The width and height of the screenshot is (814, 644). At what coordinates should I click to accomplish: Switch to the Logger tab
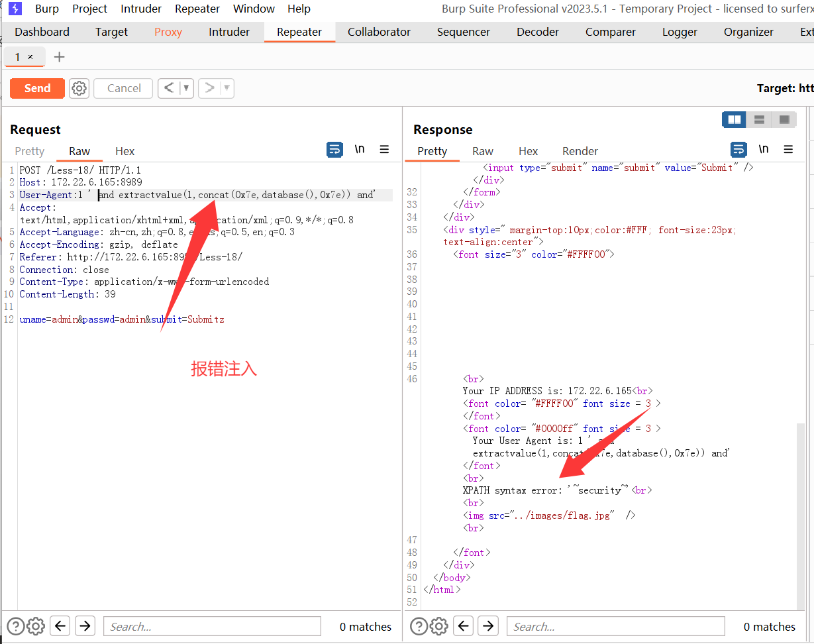tap(680, 32)
